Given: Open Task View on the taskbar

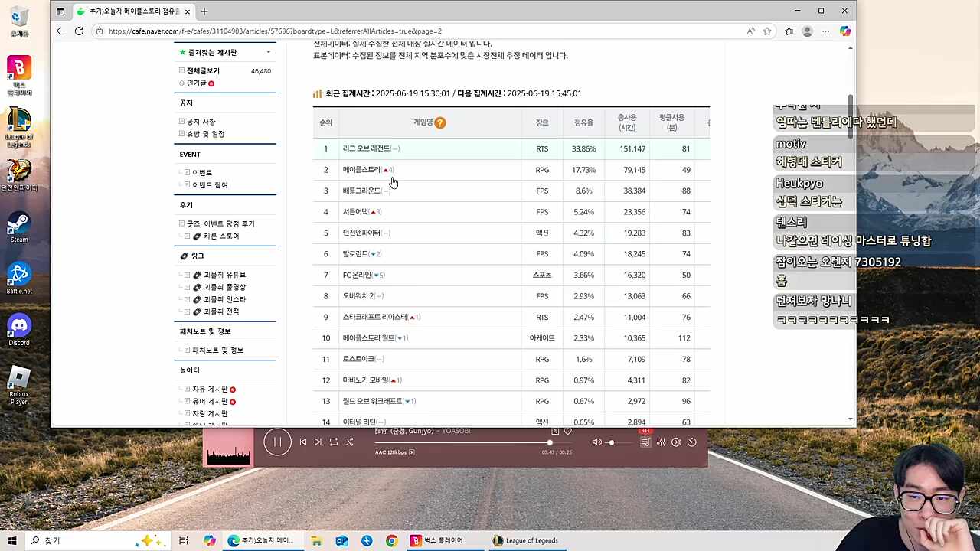Looking at the screenshot, I should [x=184, y=540].
